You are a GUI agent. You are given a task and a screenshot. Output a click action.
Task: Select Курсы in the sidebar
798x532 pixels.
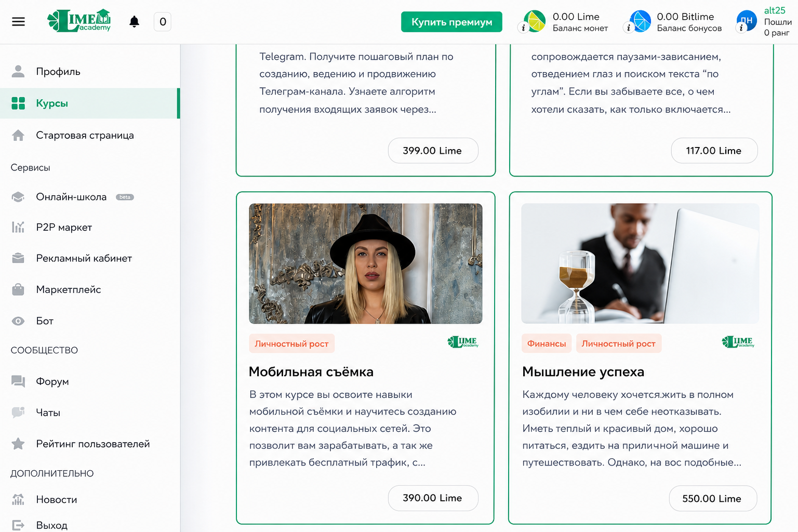[90, 103]
